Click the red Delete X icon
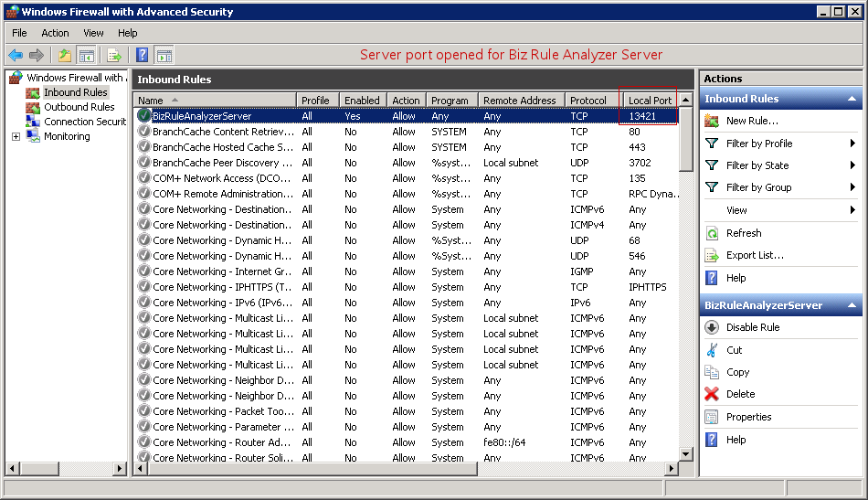The height and width of the screenshot is (500, 868). [x=712, y=394]
